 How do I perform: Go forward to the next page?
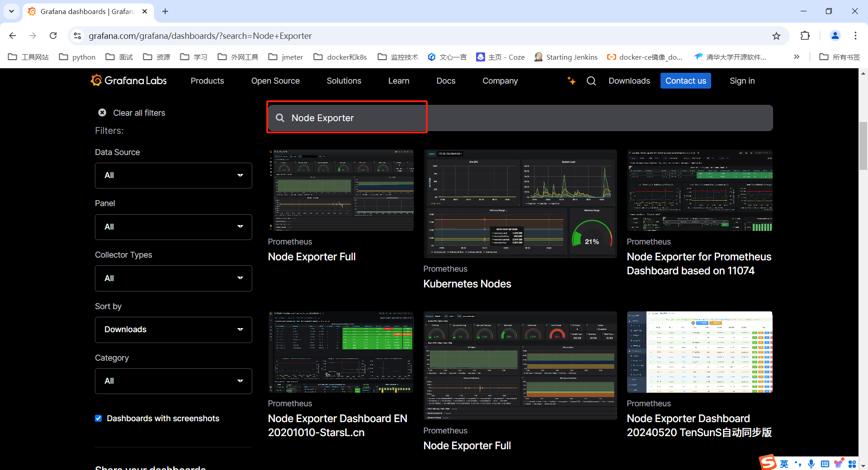33,36
